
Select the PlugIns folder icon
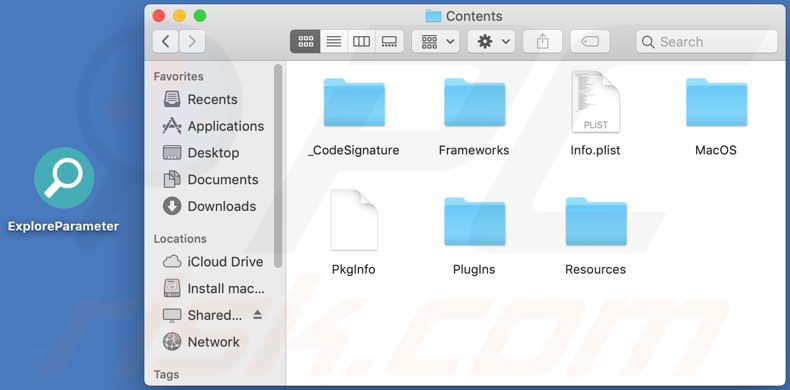(474, 222)
